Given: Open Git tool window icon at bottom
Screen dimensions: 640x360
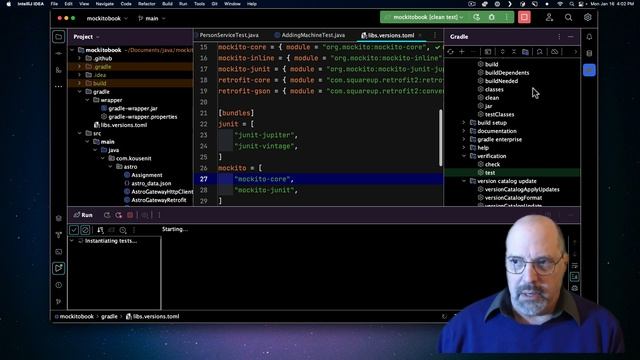Looking at the screenshot, I should (59, 302).
